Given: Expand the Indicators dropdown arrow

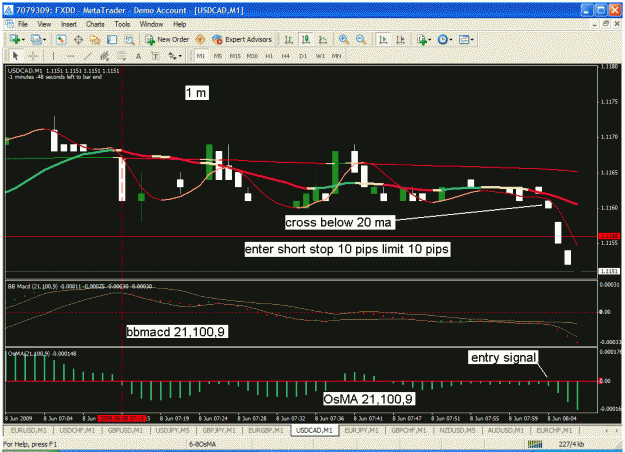Looking at the screenshot, I should pos(429,40).
